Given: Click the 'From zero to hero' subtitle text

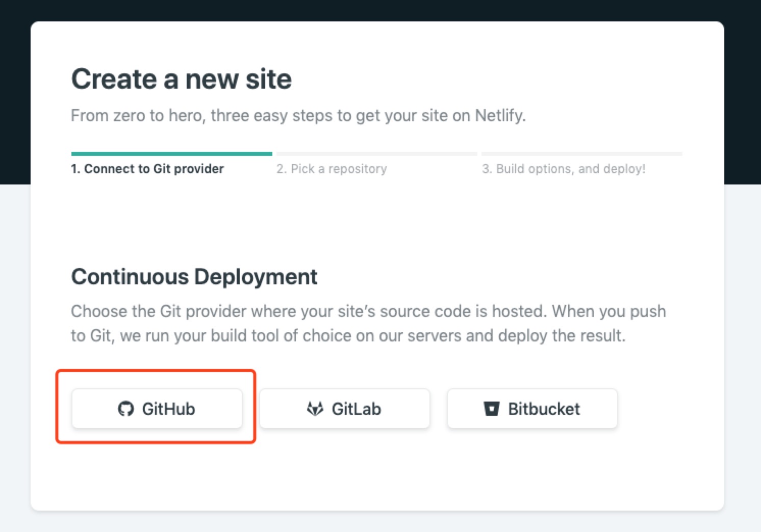Looking at the screenshot, I should 298,116.
